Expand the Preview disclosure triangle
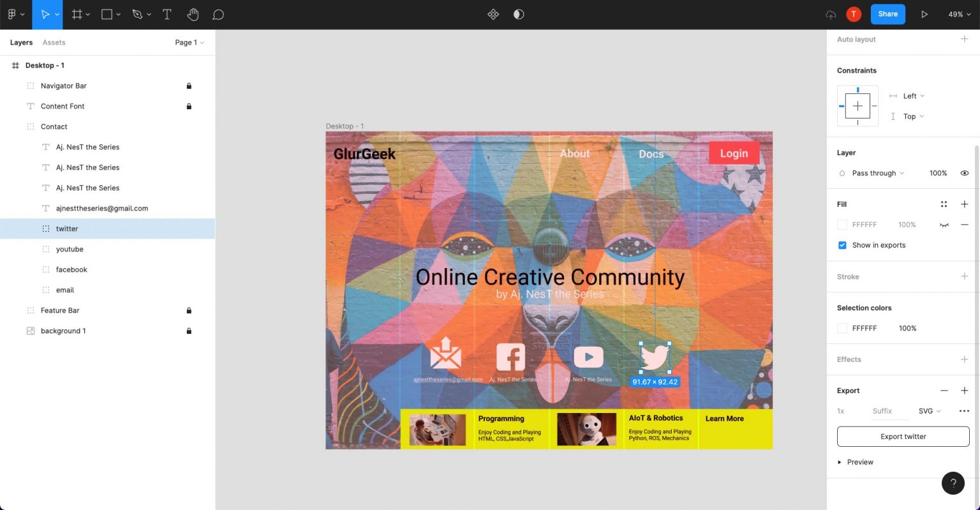This screenshot has width=980, height=510. point(840,462)
